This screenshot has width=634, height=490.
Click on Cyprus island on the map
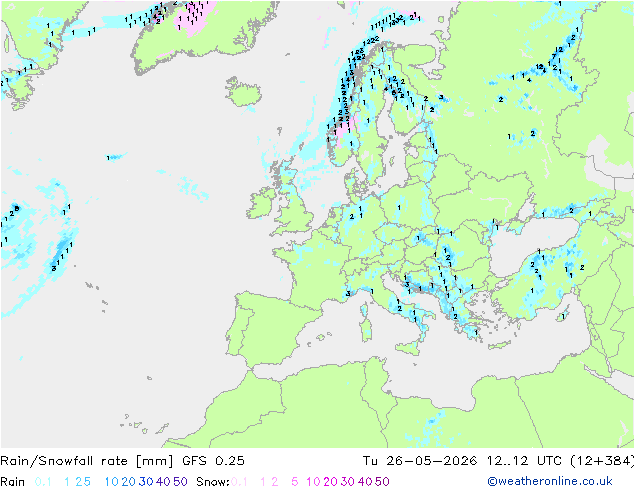click(563, 315)
